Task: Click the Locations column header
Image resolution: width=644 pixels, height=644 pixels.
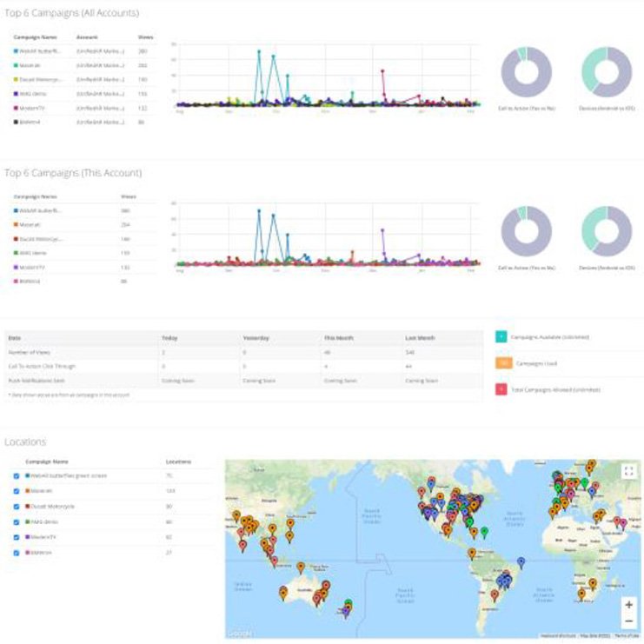Action: 178,461
